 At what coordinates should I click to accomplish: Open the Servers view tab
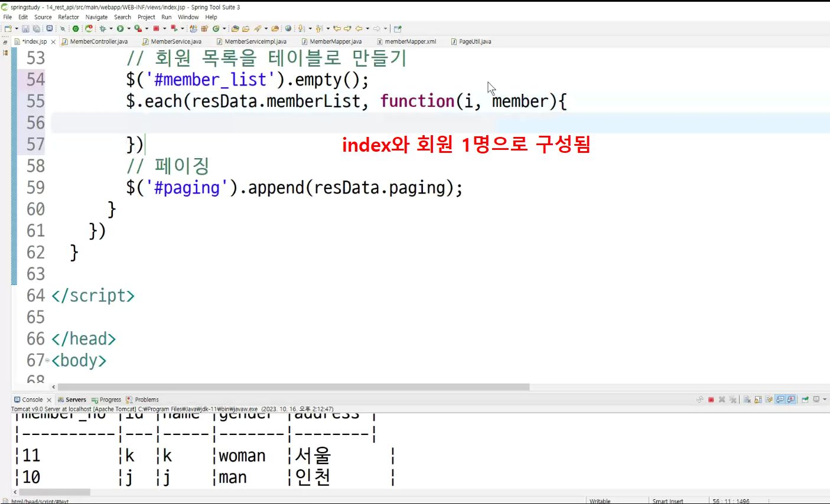pos(71,400)
